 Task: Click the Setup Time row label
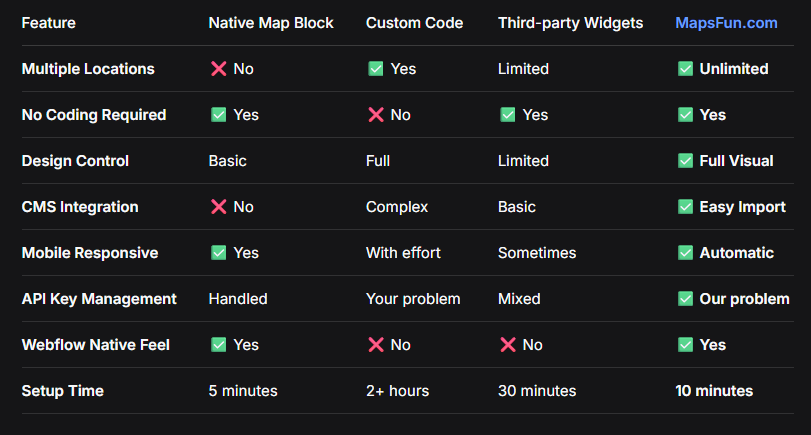pos(62,391)
